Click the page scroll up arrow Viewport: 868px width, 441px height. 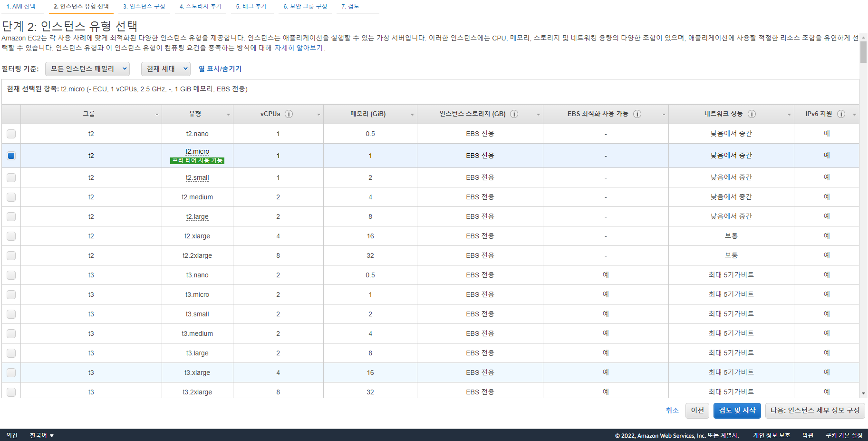coord(864,37)
